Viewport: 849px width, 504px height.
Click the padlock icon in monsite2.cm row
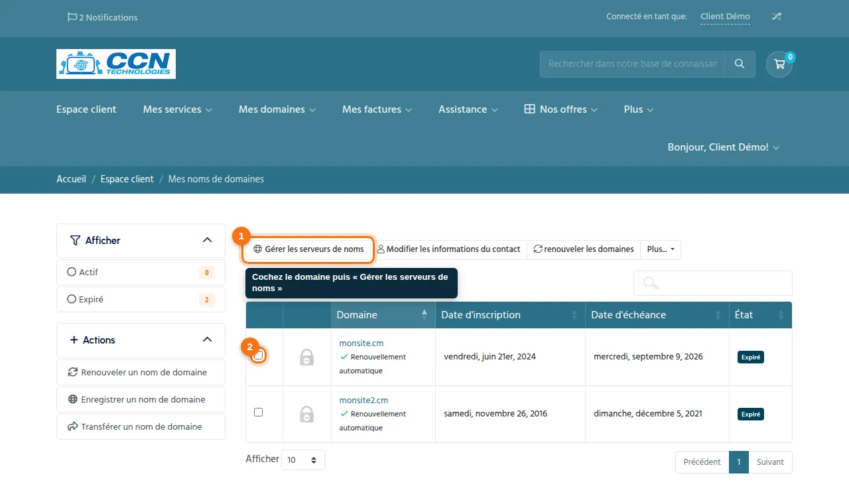[306, 414]
